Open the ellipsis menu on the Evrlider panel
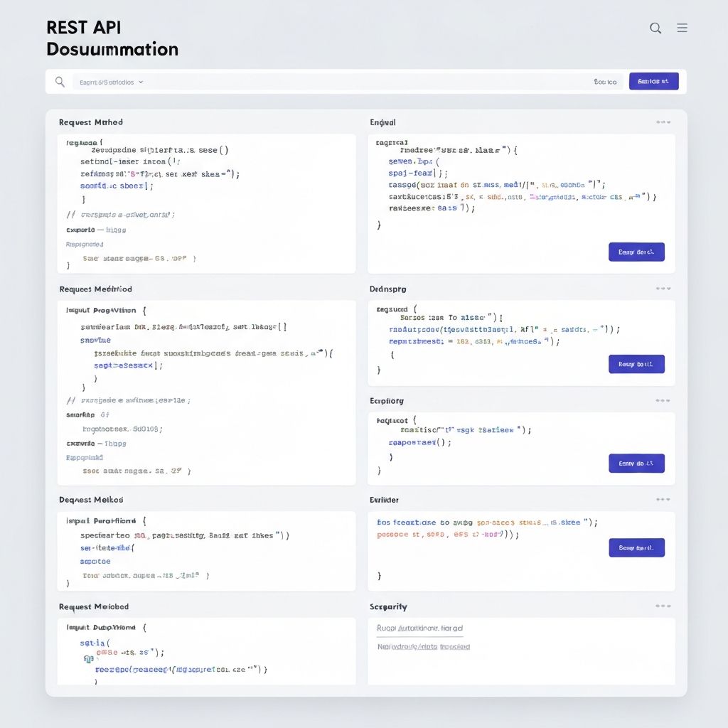 [660, 500]
